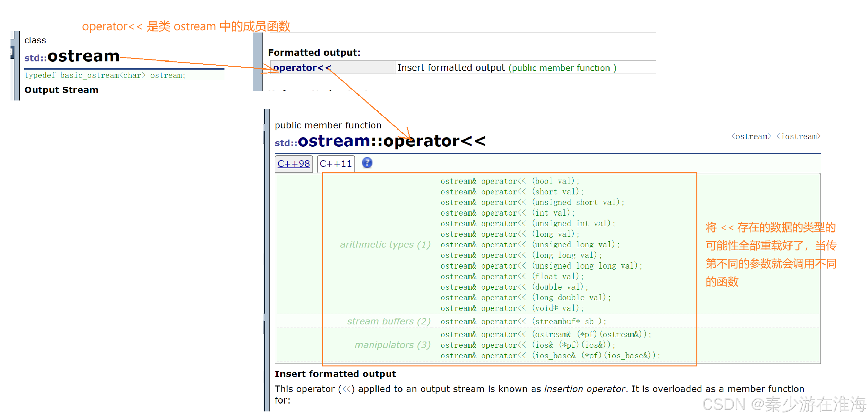Screen dimensions: 868x418
Task: Click the 'stream buffers (2)' label
Action: (389, 321)
